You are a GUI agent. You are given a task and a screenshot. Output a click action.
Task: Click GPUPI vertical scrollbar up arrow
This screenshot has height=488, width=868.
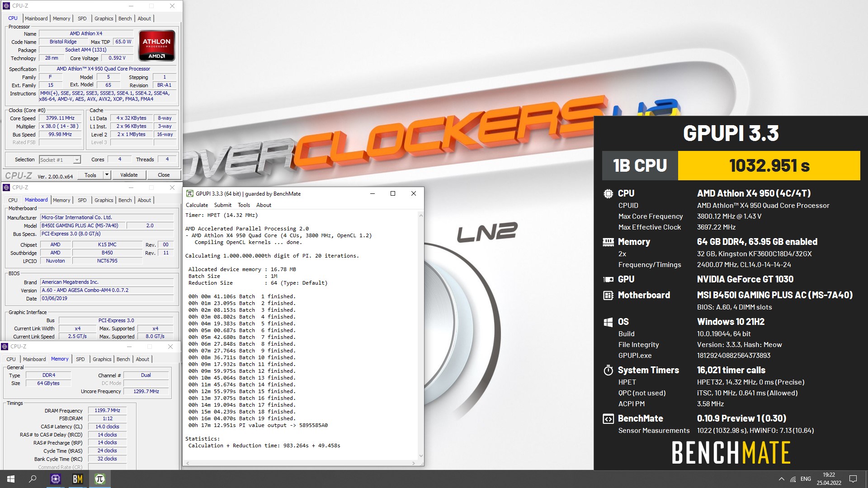coord(421,216)
